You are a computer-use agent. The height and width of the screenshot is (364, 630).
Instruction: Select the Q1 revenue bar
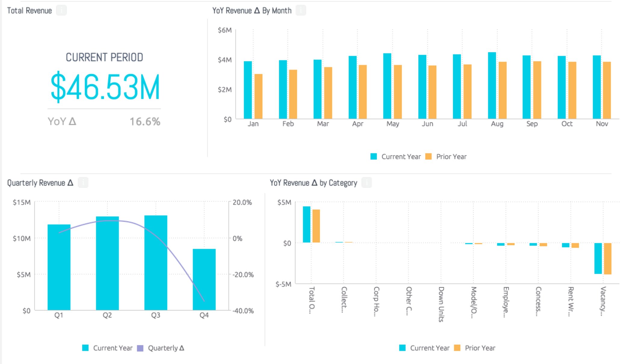coord(59,267)
